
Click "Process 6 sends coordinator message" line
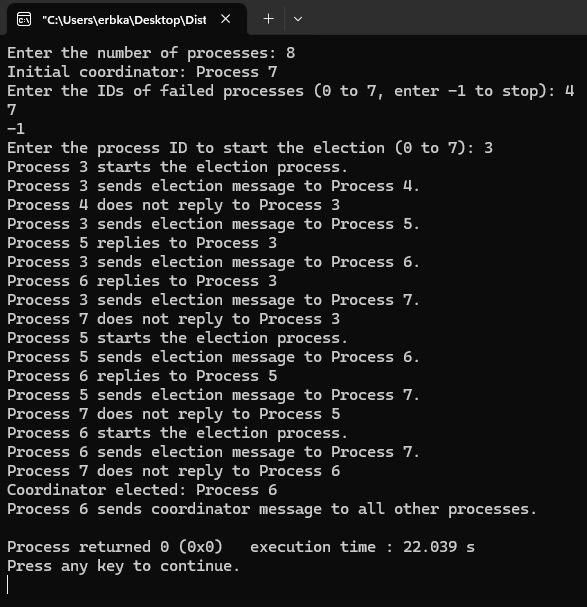pyautogui.click(x=272, y=509)
